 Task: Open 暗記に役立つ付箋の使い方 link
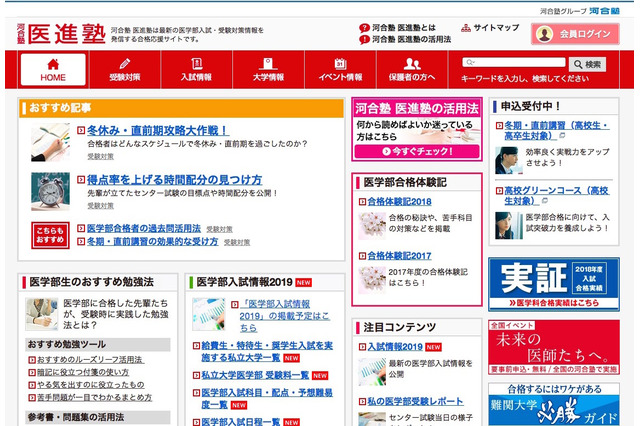click(x=83, y=372)
